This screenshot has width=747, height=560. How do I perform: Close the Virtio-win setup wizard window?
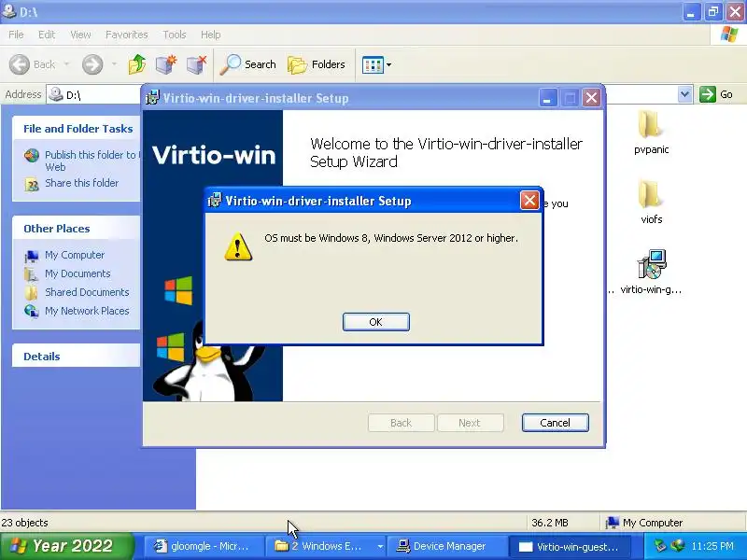pyautogui.click(x=591, y=98)
